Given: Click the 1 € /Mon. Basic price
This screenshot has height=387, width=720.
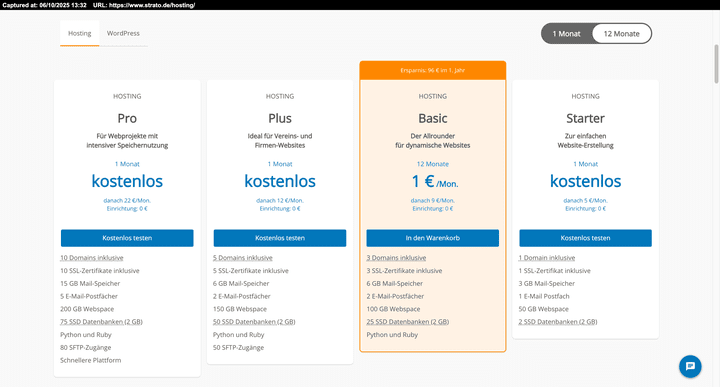Looking at the screenshot, I should (434, 182).
